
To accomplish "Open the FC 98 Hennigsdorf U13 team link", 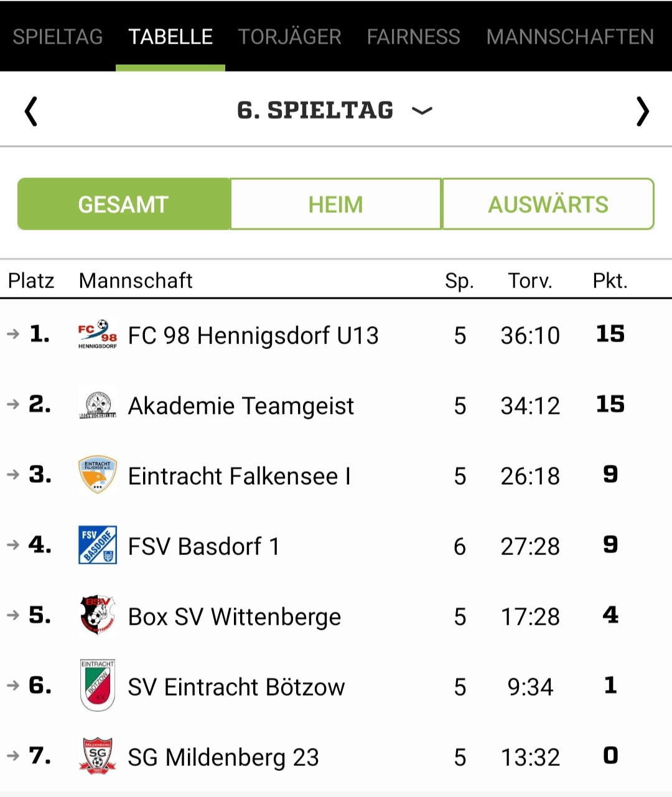I will pos(253,336).
